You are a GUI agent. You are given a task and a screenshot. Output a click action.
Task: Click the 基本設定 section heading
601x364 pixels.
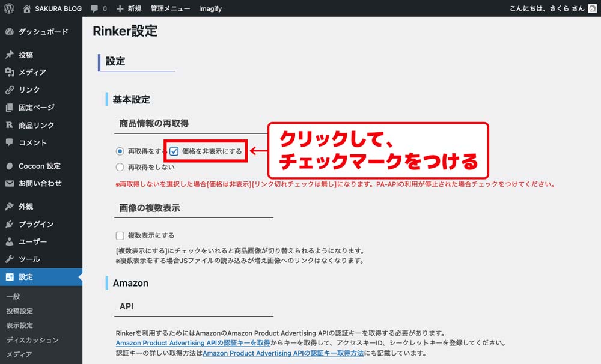(x=131, y=100)
